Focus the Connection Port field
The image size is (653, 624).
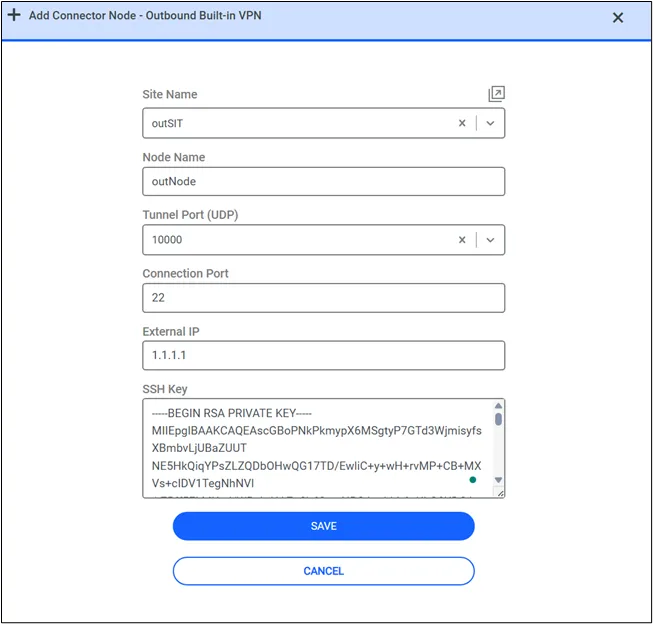(x=324, y=298)
